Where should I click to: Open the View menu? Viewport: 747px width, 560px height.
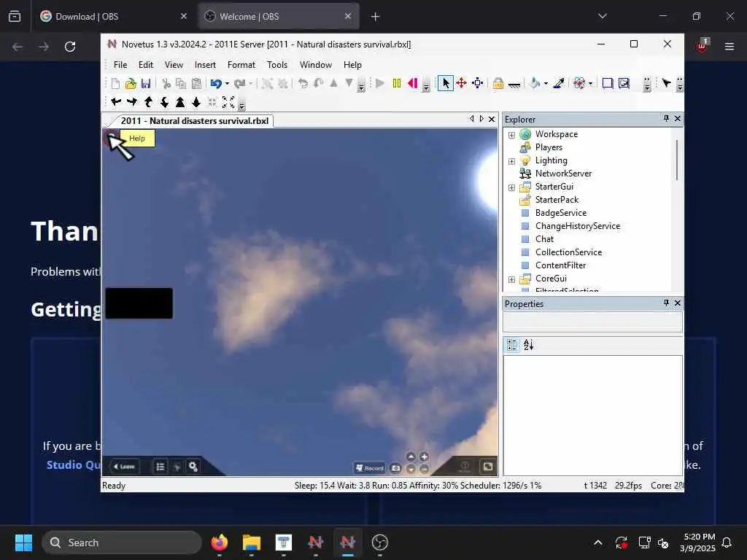pyautogui.click(x=174, y=65)
